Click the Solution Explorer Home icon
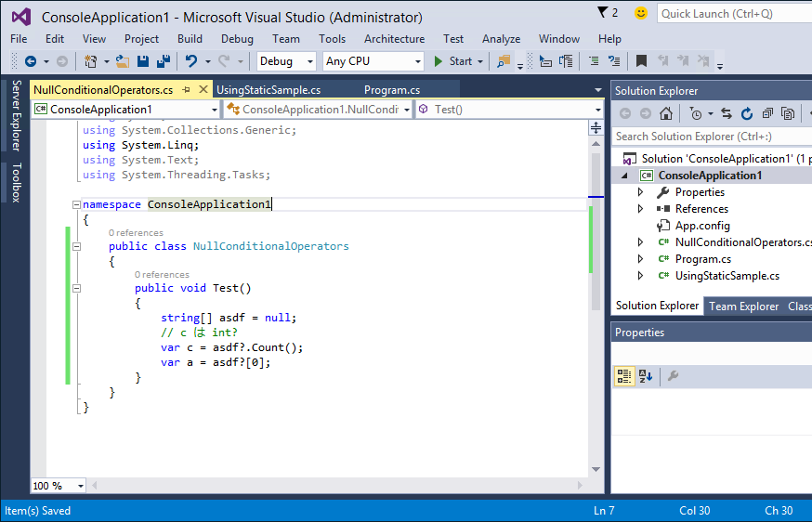Screen dimensions: 812x522 coord(666,113)
